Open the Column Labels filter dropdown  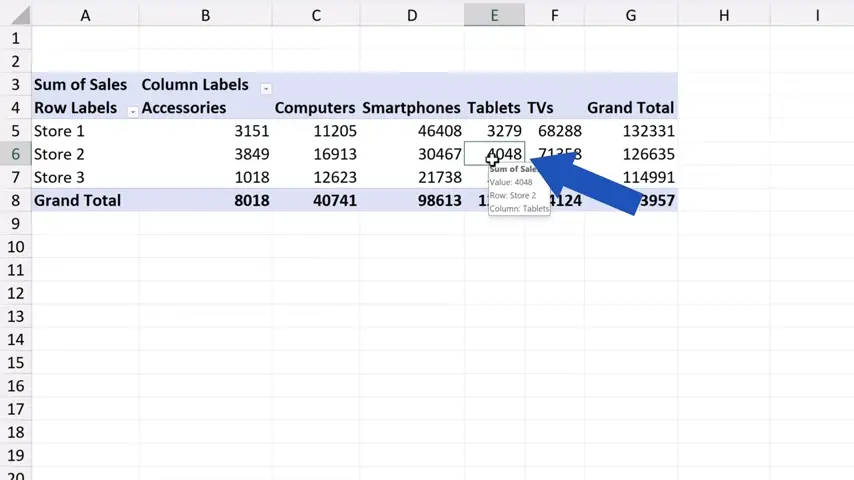pos(266,86)
